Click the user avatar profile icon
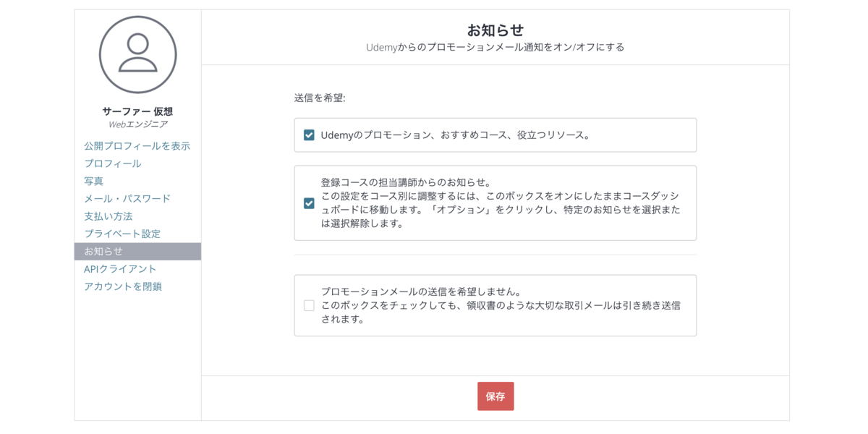 pos(137,54)
